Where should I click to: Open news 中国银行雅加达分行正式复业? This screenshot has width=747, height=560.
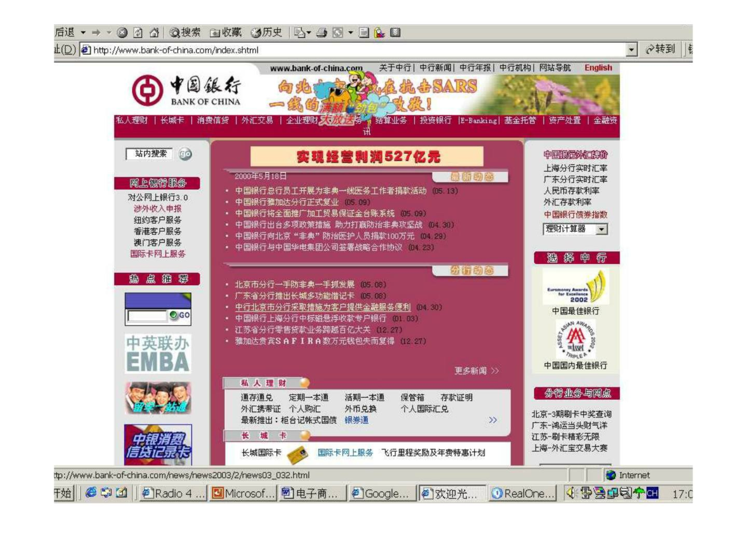click(x=287, y=202)
